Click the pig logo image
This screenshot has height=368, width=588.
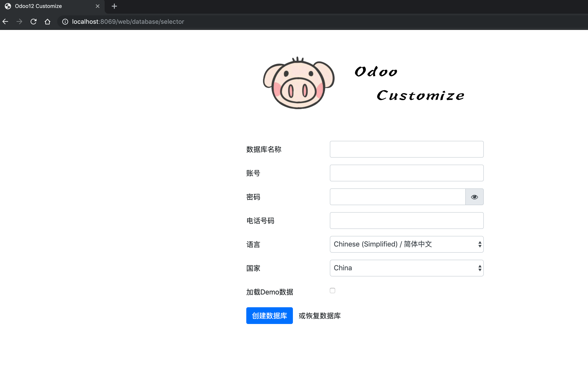pos(299,83)
